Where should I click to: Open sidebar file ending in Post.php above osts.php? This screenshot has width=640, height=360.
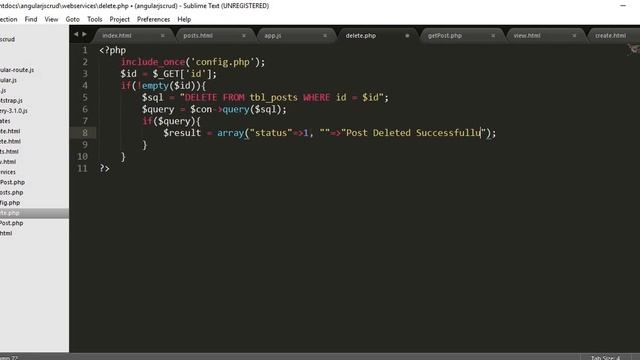pos(12,182)
